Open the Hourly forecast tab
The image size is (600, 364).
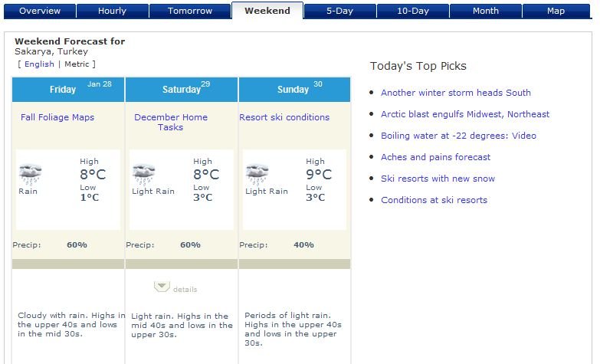(x=112, y=11)
